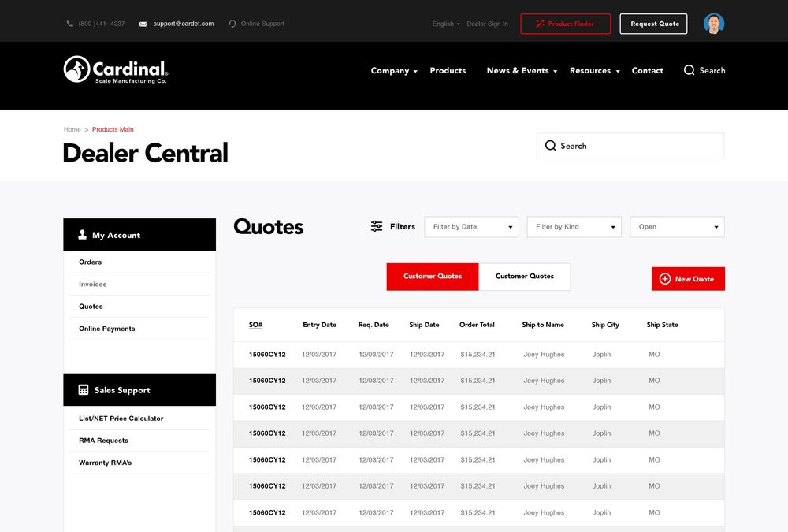Sort by the SO# column header

click(x=255, y=325)
